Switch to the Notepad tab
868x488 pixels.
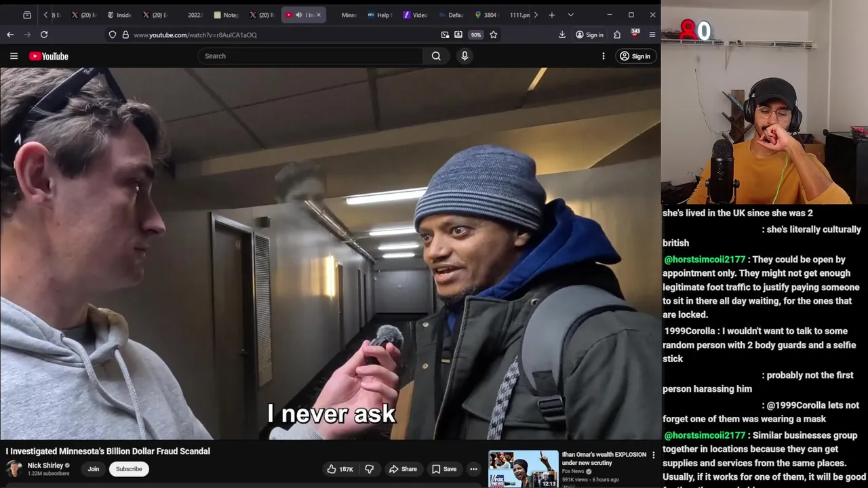tap(226, 15)
